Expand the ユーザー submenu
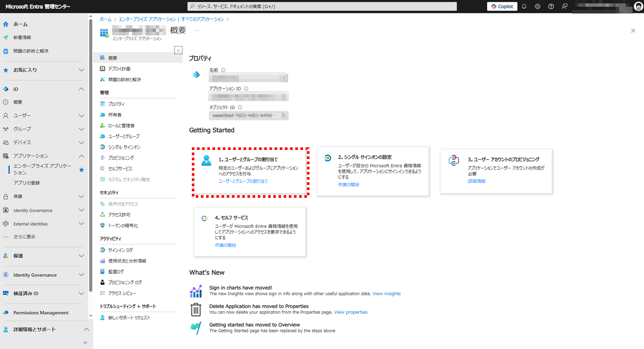Image resolution: width=644 pixels, height=349 pixels. pyautogui.click(x=81, y=116)
